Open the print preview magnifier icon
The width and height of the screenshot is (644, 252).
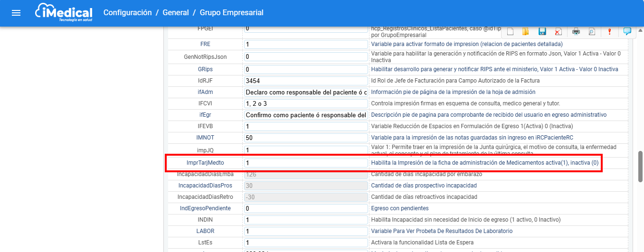[x=592, y=32]
